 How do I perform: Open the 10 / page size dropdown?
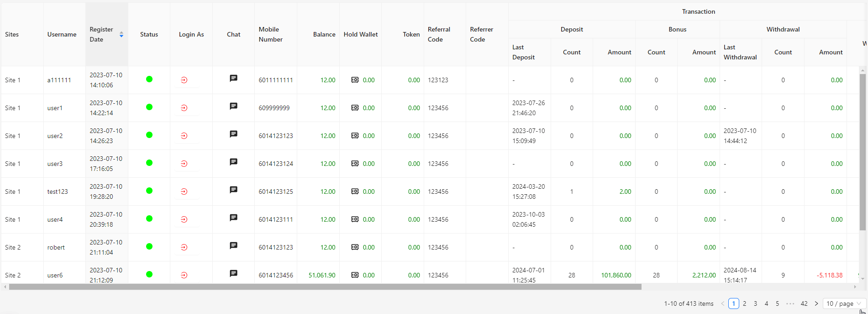tap(844, 303)
